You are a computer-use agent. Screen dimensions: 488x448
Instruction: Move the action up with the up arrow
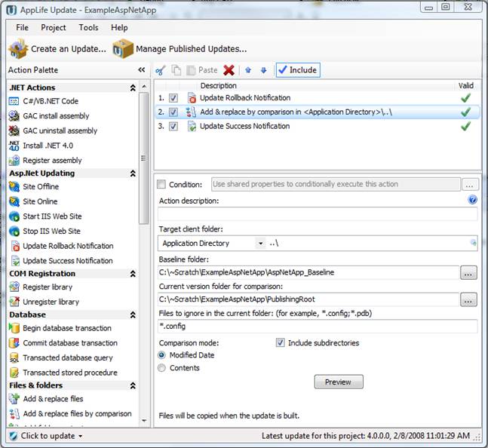[248, 70]
